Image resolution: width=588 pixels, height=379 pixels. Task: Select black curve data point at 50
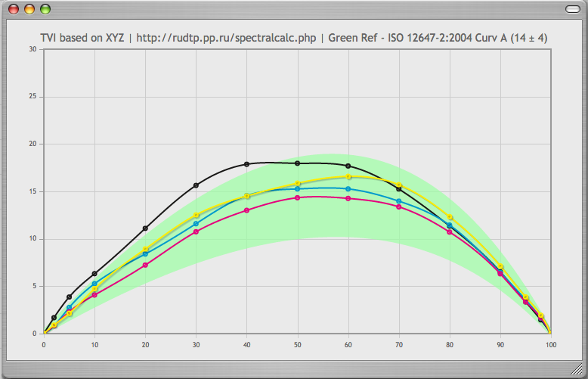pyautogui.click(x=297, y=163)
